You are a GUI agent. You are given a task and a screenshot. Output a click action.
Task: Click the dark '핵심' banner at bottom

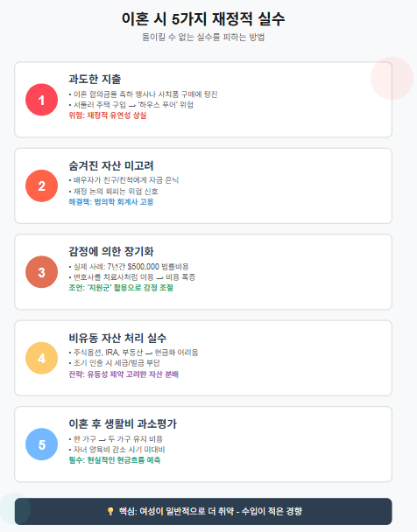coord(203,511)
